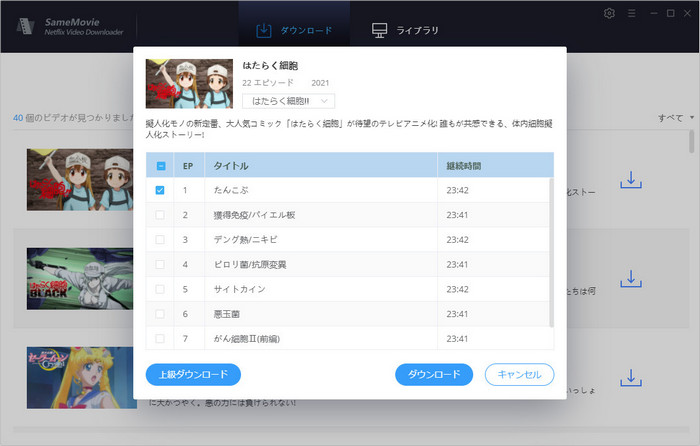Click the blue ダウンロード button
Image resolution: width=700 pixels, height=446 pixels.
[x=434, y=374]
